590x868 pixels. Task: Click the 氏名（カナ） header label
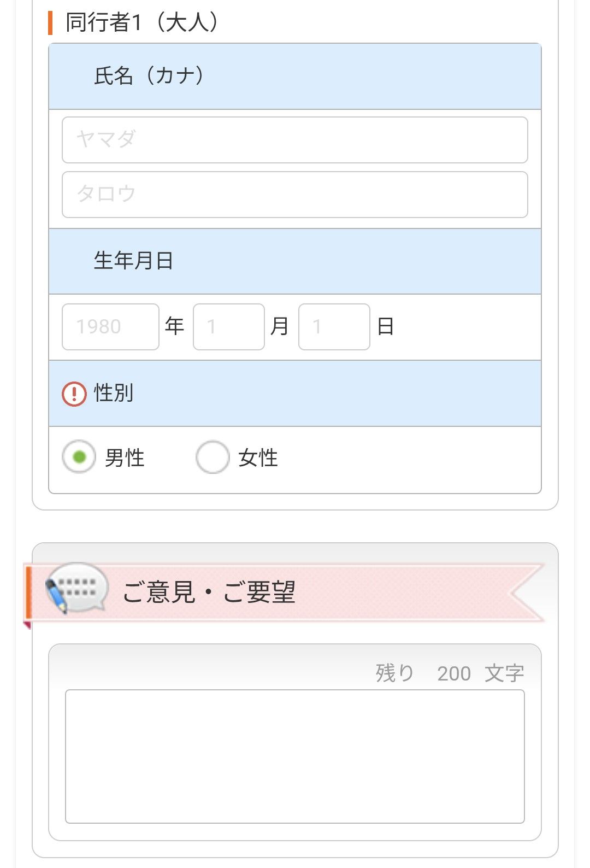tap(149, 76)
